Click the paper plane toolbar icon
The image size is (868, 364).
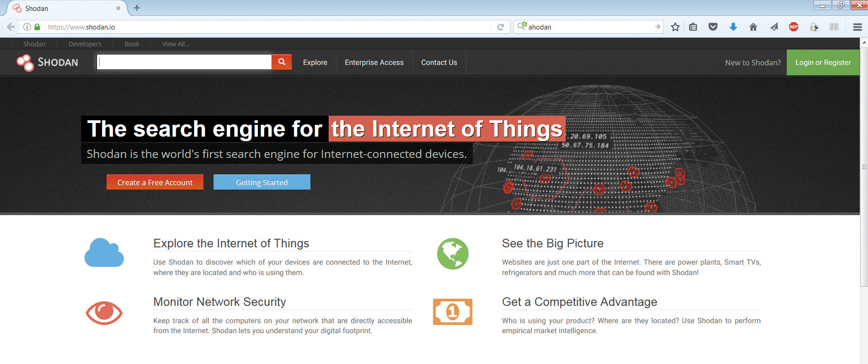[x=774, y=27]
